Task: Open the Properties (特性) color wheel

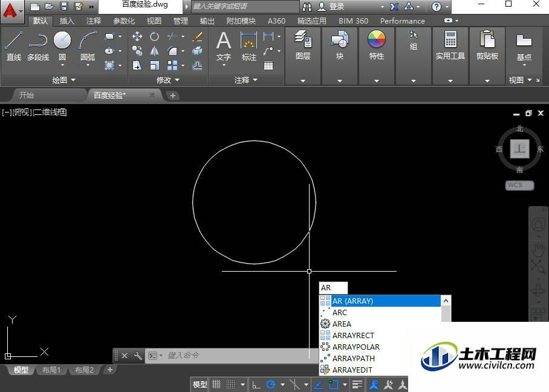Action: point(377,45)
